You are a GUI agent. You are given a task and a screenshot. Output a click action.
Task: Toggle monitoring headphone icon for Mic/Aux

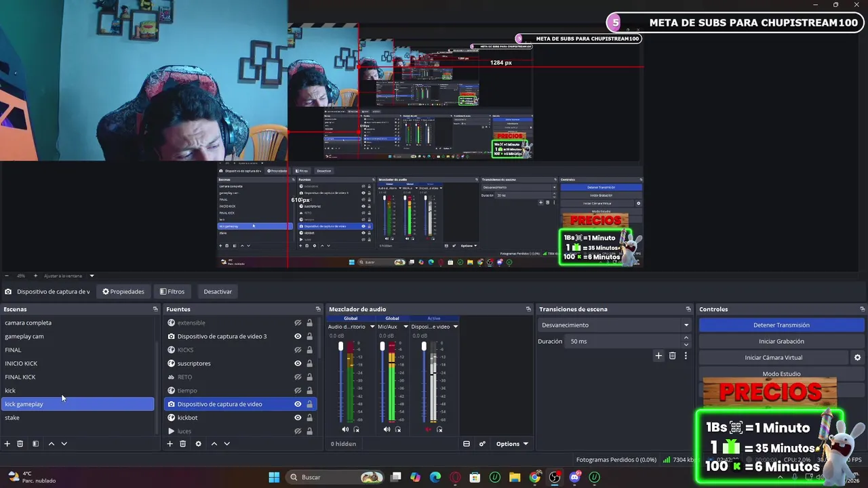pyautogui.click(x=398, y=429)
